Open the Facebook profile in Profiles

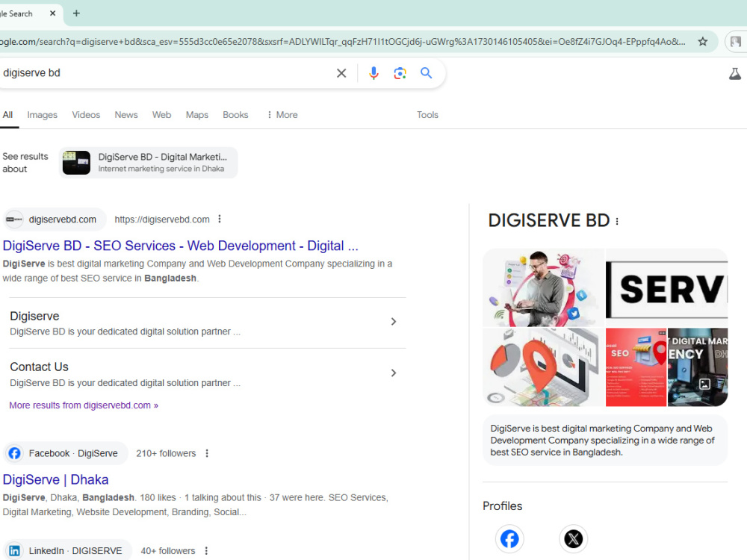tap(509, 539)
